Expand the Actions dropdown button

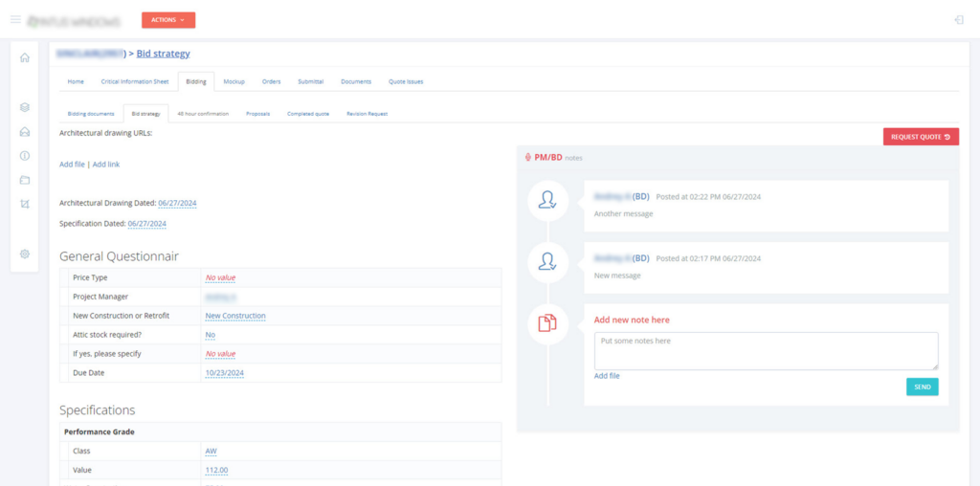[x=167, y=20]
